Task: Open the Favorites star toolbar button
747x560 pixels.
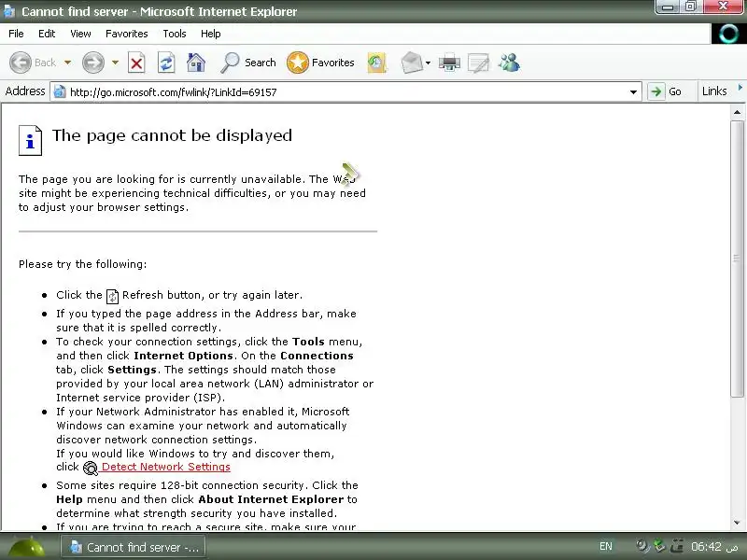Action: (320, 63)
